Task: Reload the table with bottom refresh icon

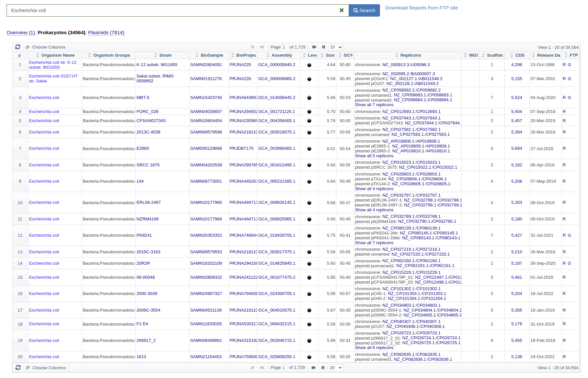Action: click(18, 368)
